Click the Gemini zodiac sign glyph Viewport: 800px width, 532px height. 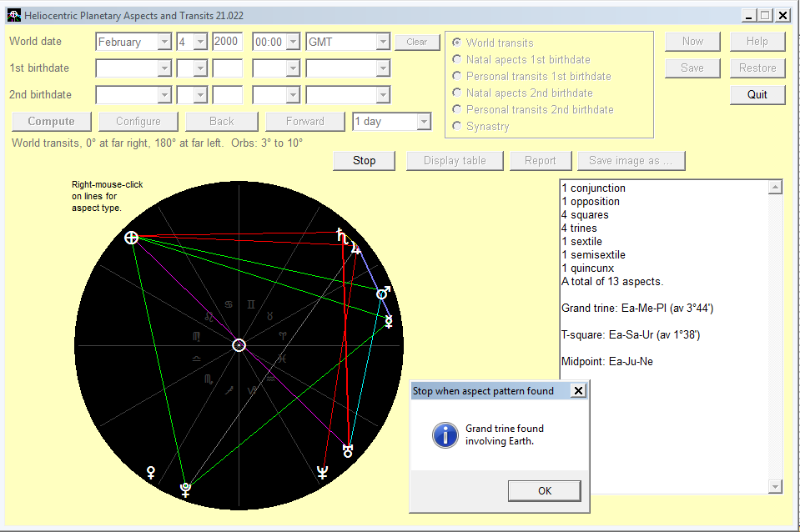[251, 304]
